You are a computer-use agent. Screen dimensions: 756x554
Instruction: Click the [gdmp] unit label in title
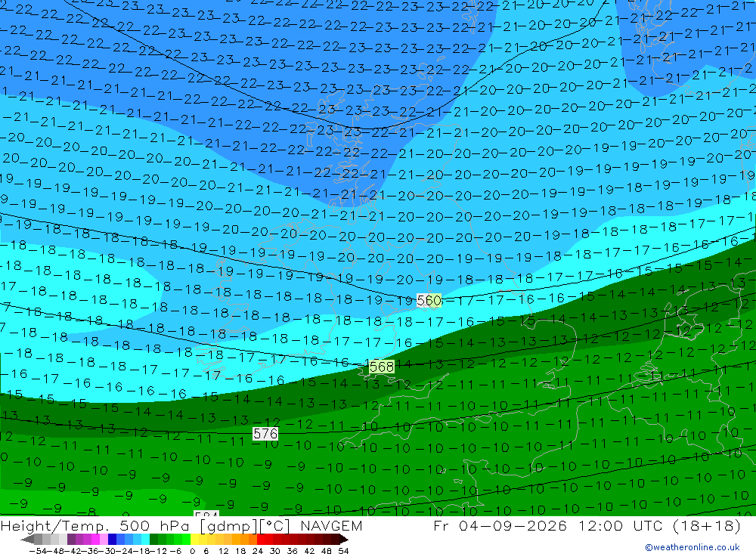pyautogui.click(x=227, y=526)
